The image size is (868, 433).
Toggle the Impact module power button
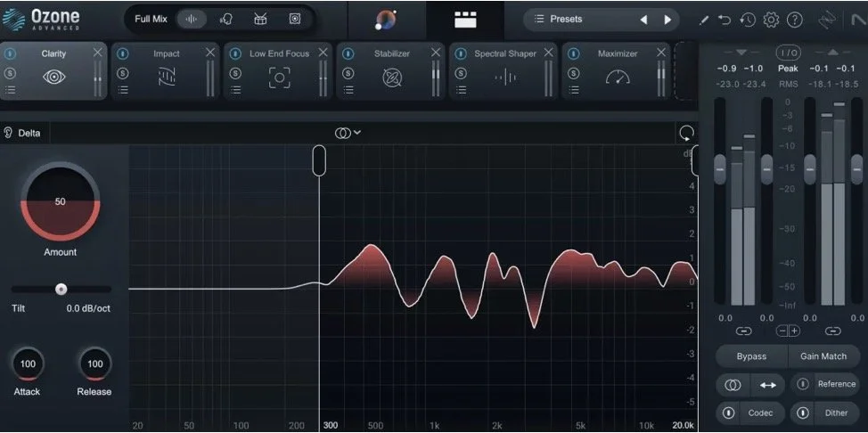pyautogui.click(x=123, y=53)
